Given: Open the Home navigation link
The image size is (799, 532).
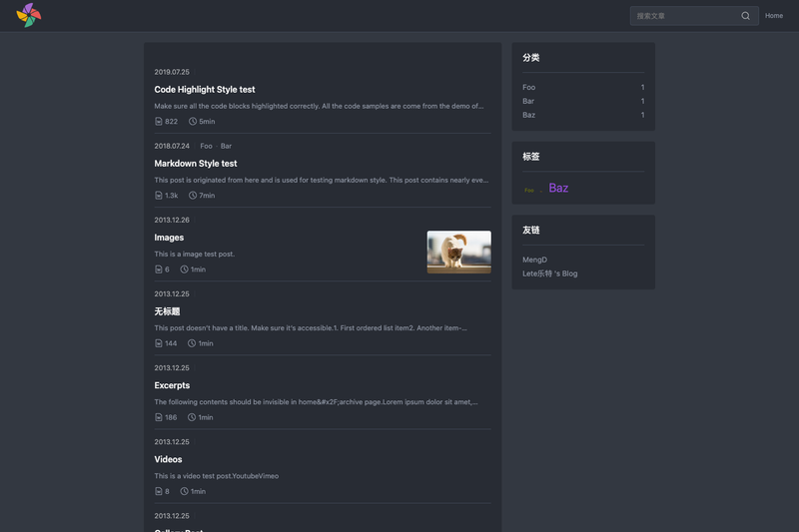Looking at the screenshot, I should [773, 16].
